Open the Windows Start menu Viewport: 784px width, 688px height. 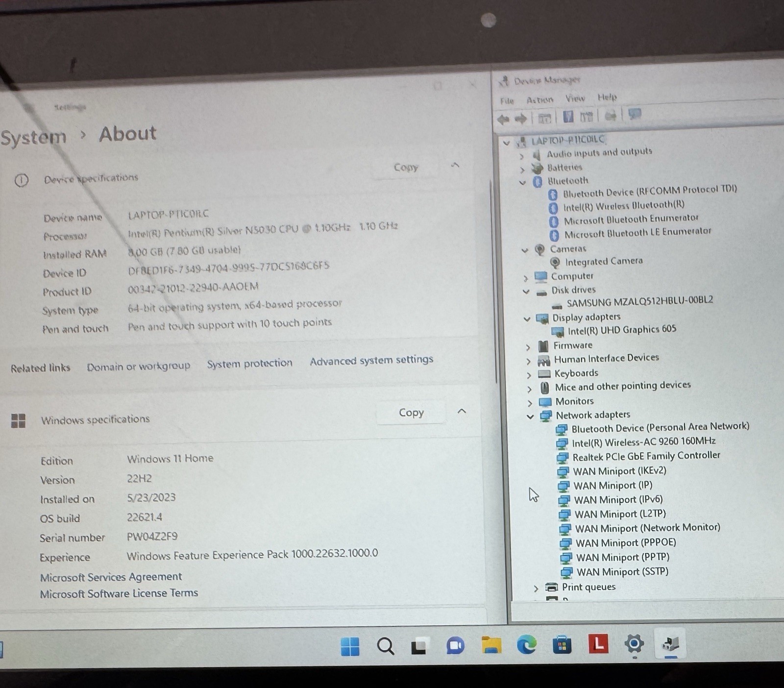350,646
